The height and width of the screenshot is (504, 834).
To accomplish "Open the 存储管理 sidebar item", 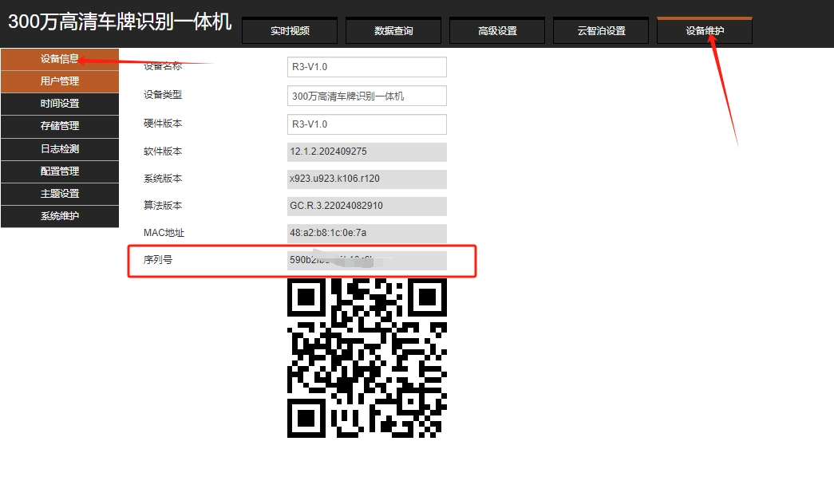I will pyautogui.click(x=60, y=126).
